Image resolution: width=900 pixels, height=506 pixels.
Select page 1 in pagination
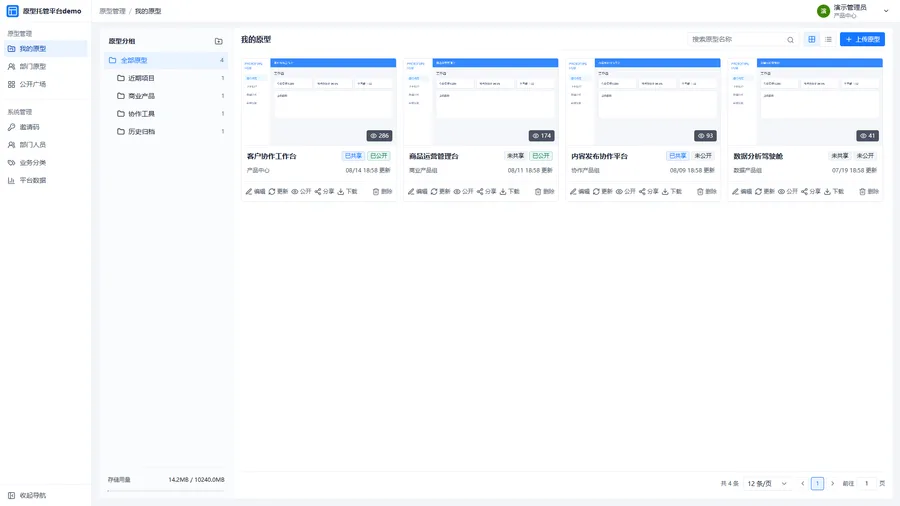(817, 484)
